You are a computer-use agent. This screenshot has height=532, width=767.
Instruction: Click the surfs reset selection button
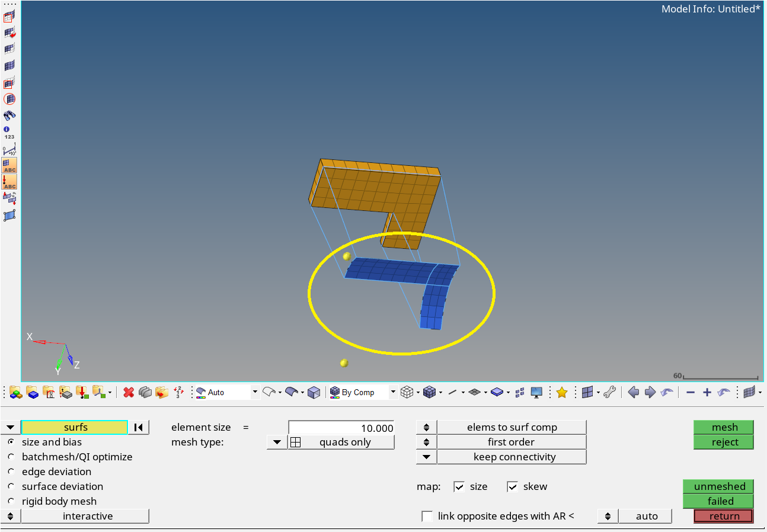[x=139, y=427]
